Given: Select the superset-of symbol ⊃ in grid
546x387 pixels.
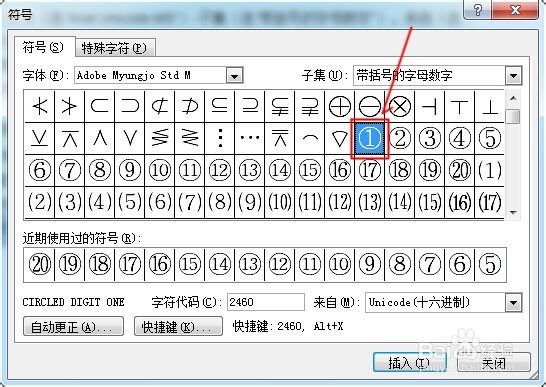Looking at the screenshot, I should point(130,106).
